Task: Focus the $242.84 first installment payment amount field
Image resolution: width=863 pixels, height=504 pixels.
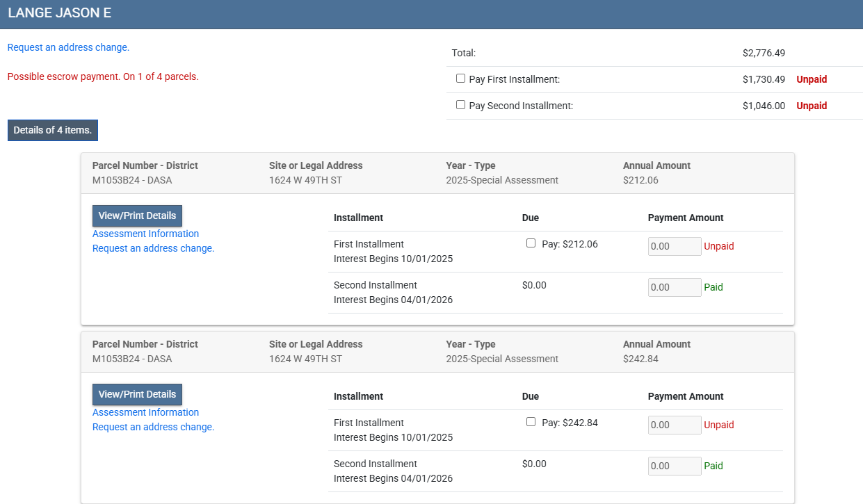Action: (x=674, y=425)
